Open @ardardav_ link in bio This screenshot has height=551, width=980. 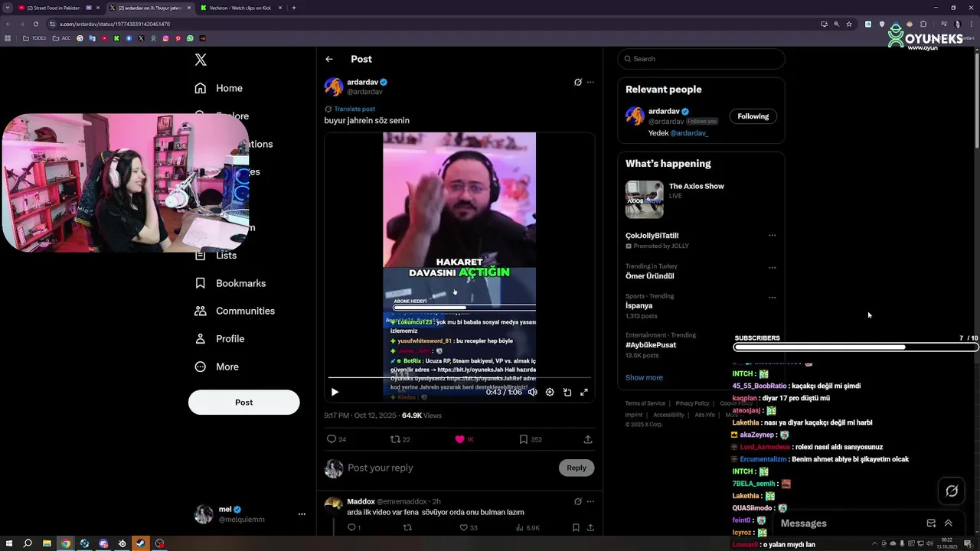click(x=689, y=133)
